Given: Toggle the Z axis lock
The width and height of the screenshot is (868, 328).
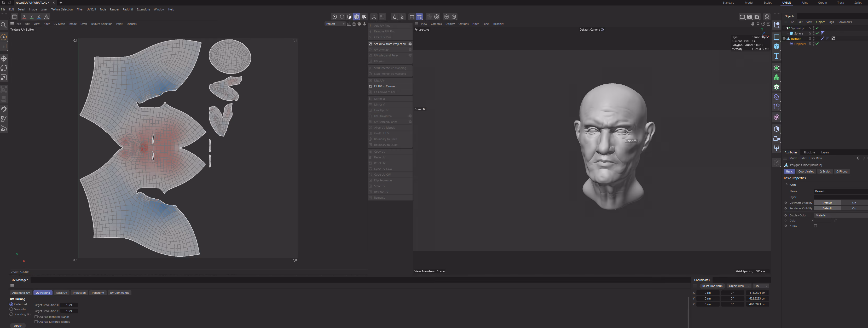Looking at the screenshot, I should (39, 16).
